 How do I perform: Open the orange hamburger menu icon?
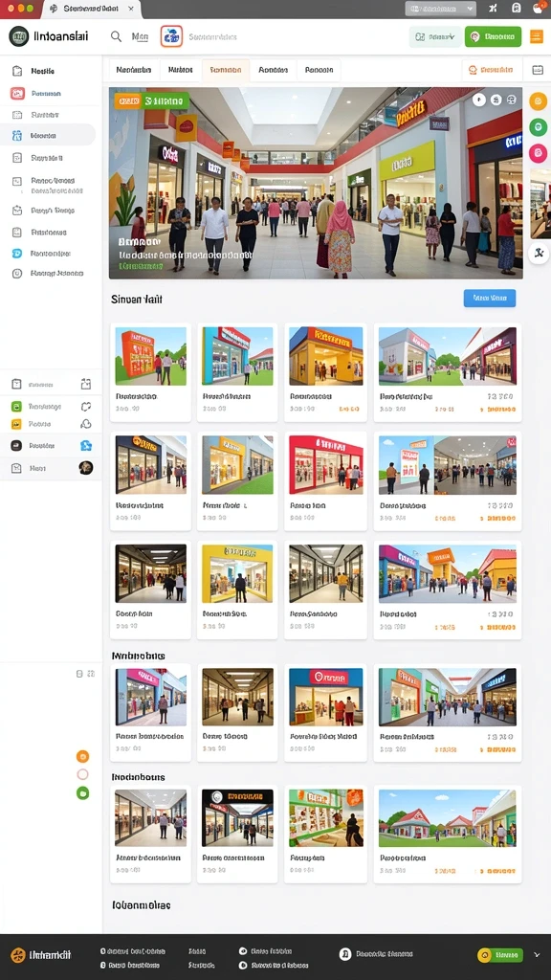(536, 36)
